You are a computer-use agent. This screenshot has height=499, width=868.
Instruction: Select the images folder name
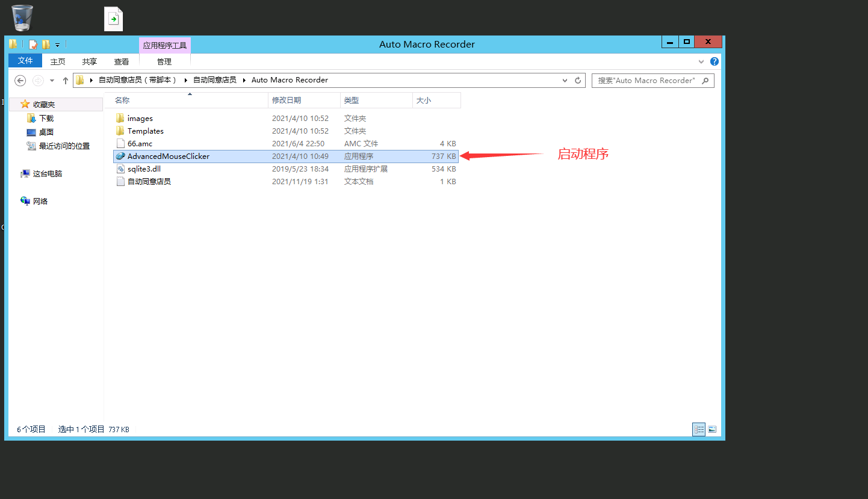point(140,118)
